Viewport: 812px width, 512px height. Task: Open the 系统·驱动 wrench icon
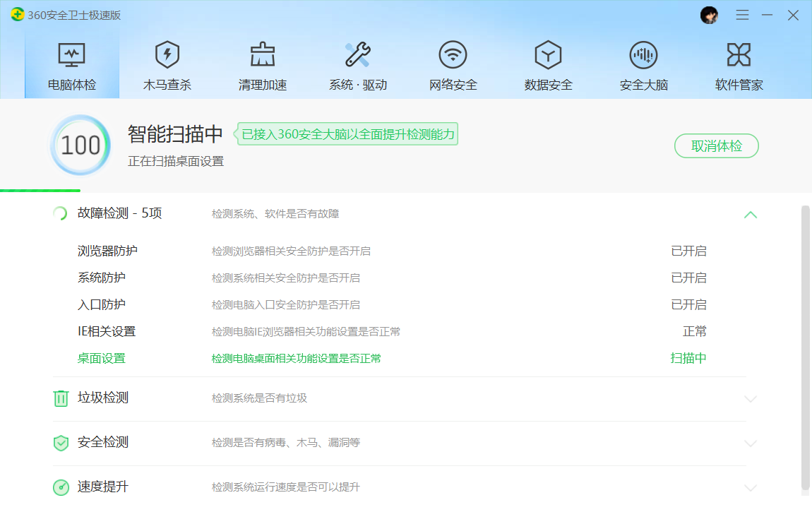[x=358, y=54]
